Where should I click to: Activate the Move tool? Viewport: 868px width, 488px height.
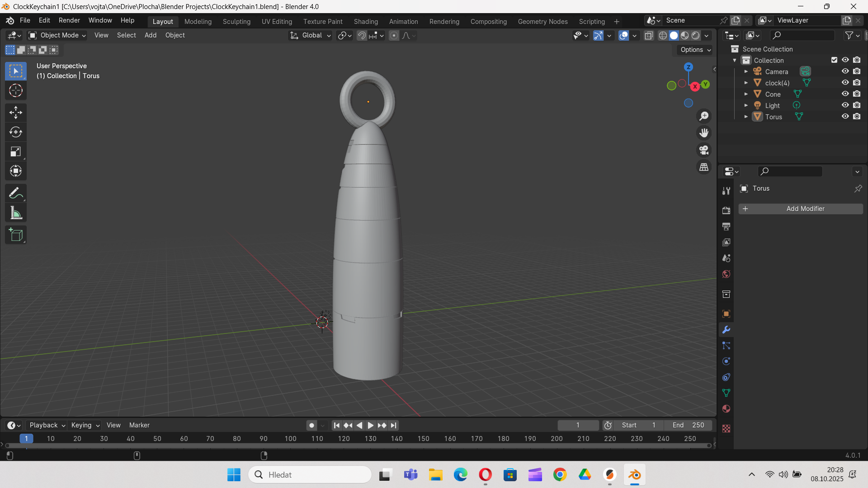pos(16,113)
